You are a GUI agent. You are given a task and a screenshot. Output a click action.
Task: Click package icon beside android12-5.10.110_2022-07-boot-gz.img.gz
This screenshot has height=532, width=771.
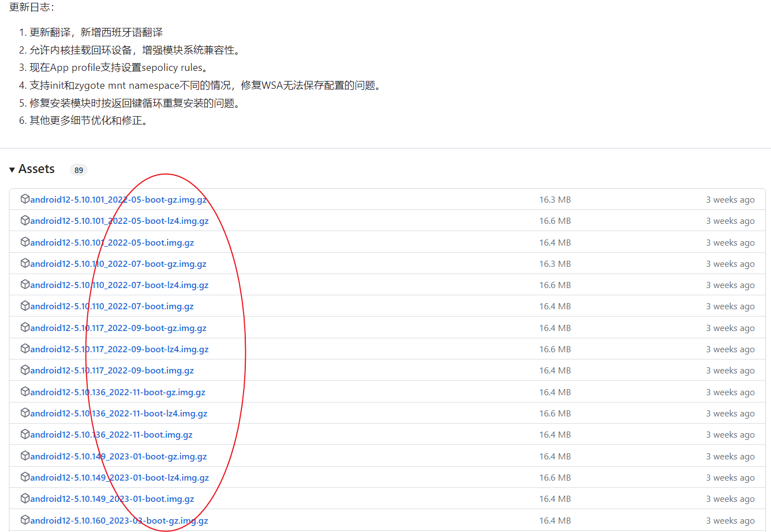[x=25, y=263]
